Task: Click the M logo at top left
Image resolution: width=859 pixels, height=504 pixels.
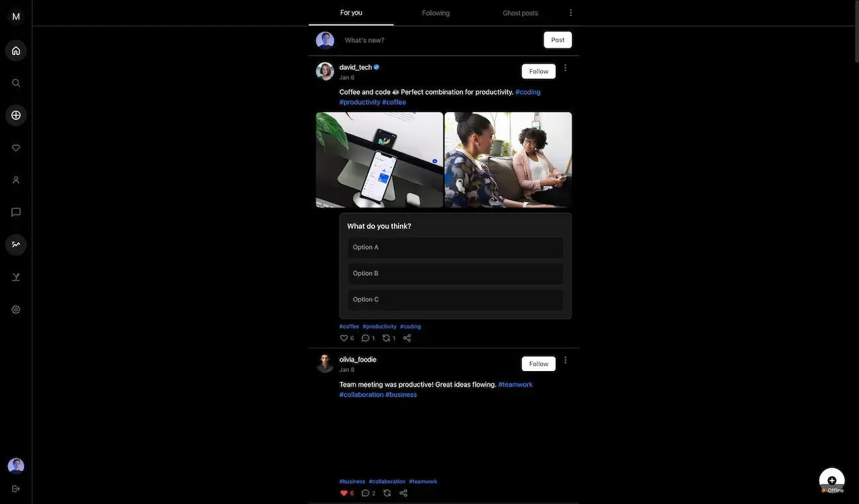Action: click(16, 16)
